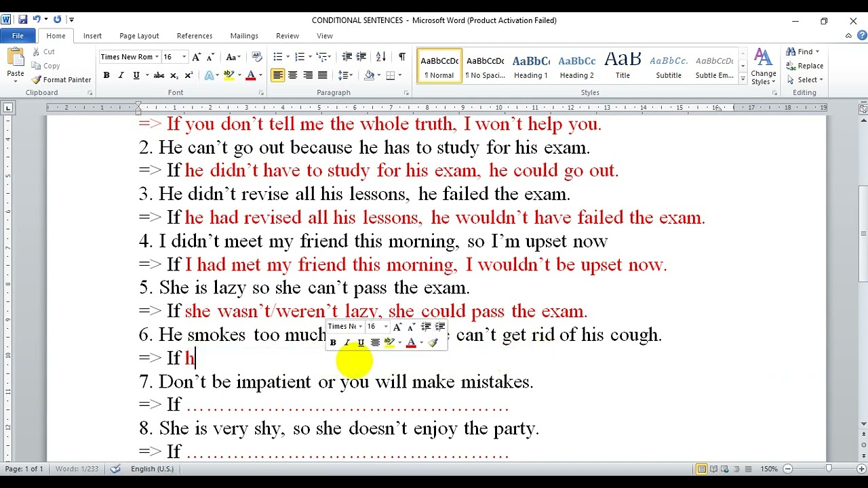
Task: Click the ruler tab selector icon
Action: [x=7, y=108]
